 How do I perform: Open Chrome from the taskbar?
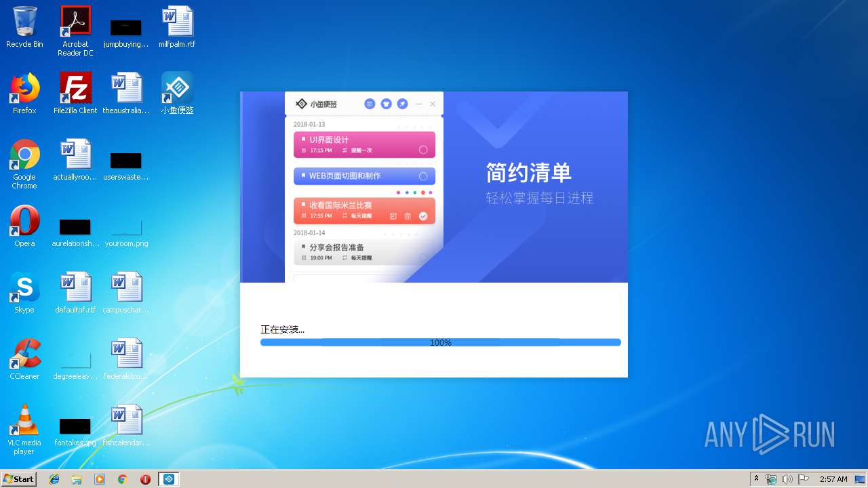[122, 479]
